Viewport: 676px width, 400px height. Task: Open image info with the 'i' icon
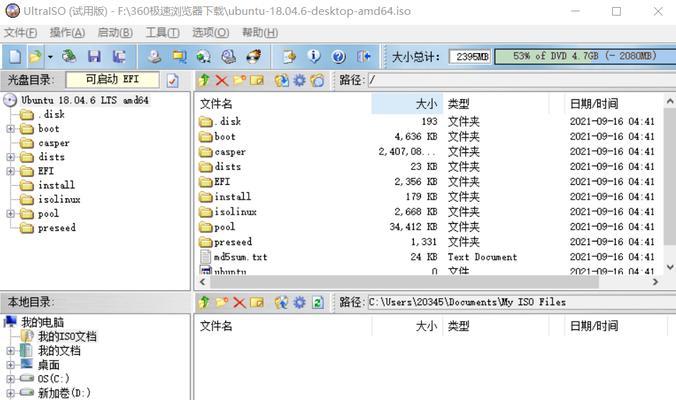click(314, 56)
